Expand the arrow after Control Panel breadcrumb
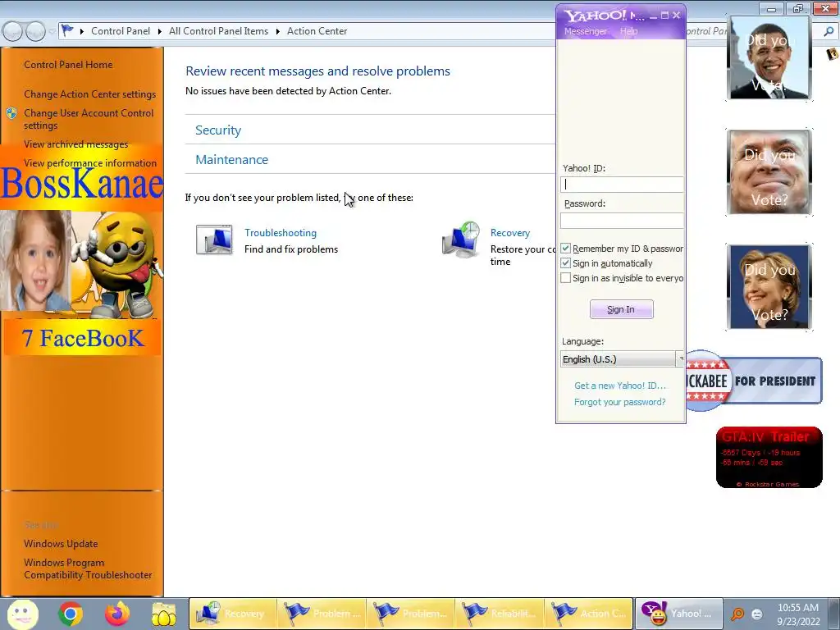The image size is (840, 630). point(160,31)
